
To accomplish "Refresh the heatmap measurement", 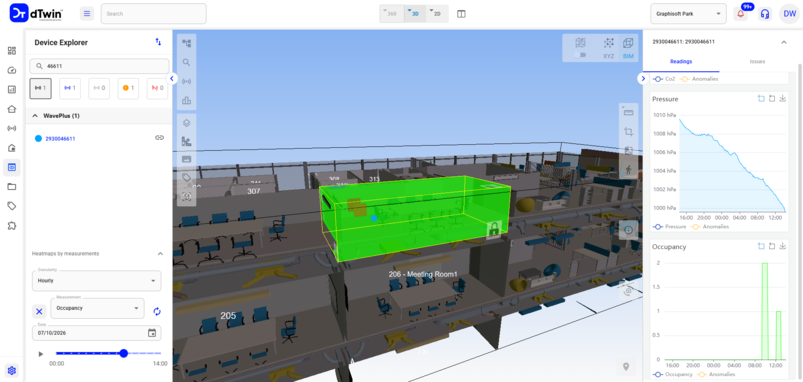I will pos(157,311).
